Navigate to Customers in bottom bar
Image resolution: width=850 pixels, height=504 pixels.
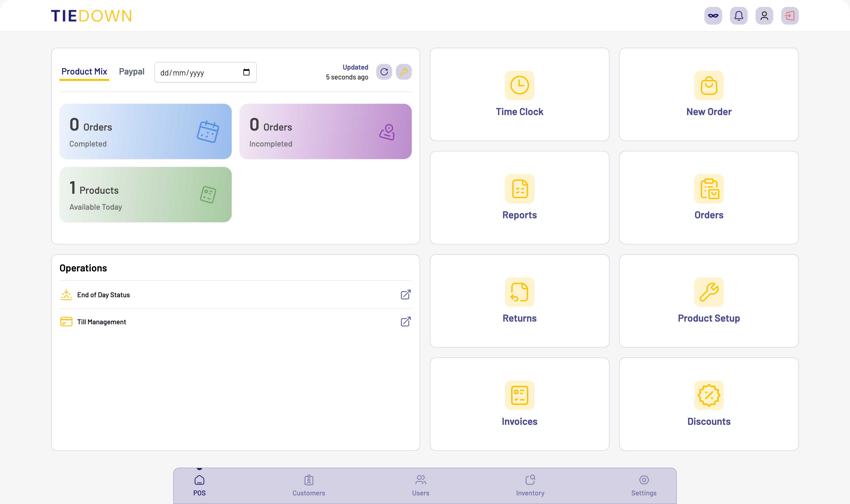click(x=308, y=486)
